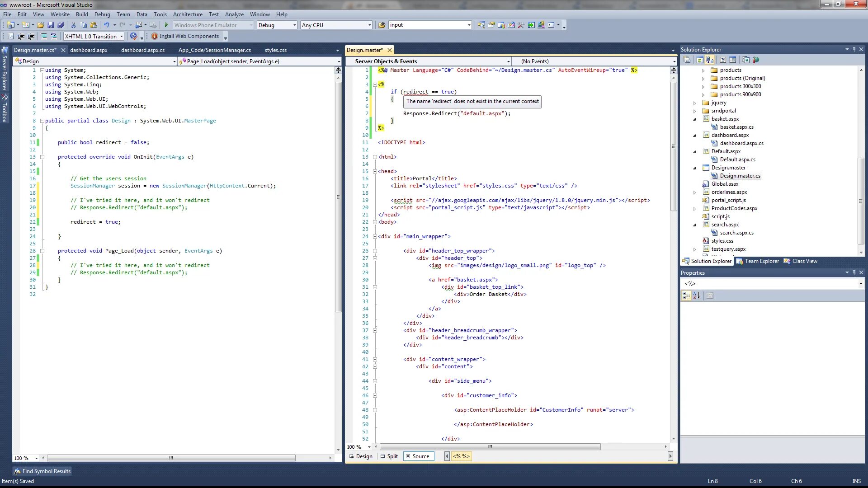Viewport: 868px width, 488px height.
Task: Open the Toolbox side panel
Action: pos(5,108)
